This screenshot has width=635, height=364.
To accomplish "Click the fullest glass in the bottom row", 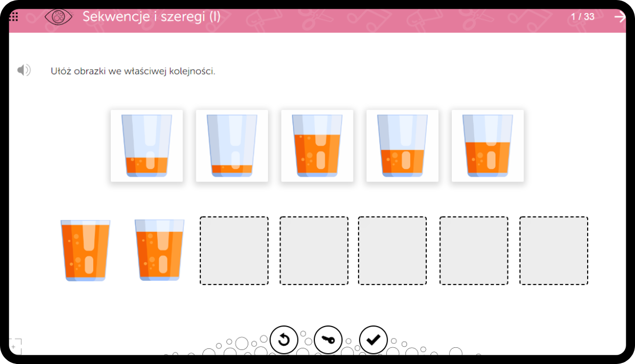I will pos(85,251).
